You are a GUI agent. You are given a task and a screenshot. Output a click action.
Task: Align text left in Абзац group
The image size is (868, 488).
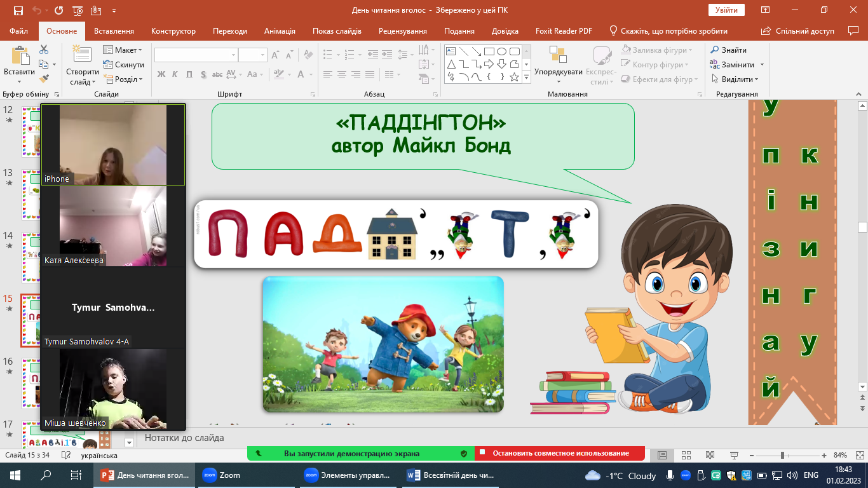coord(328,74)
